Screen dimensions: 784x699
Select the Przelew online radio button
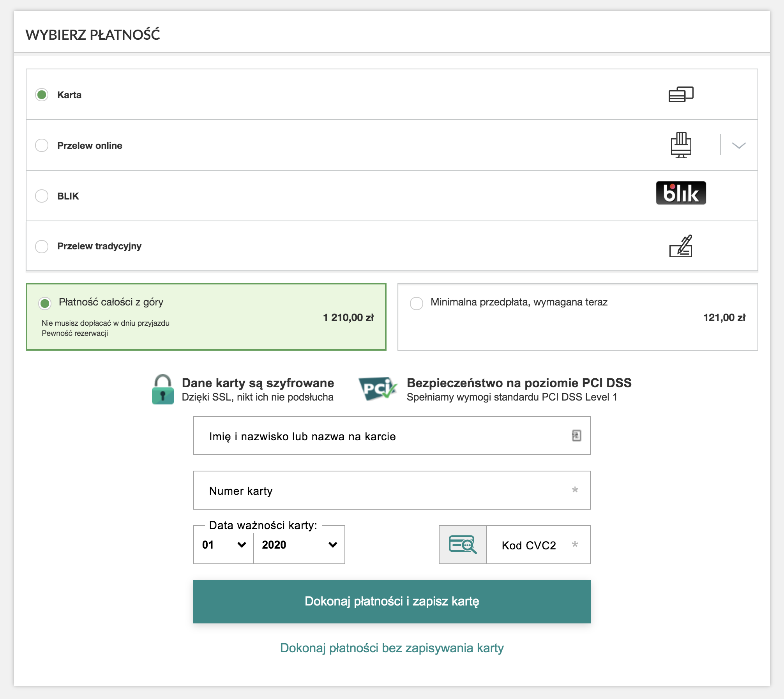(x=42, y=145)
